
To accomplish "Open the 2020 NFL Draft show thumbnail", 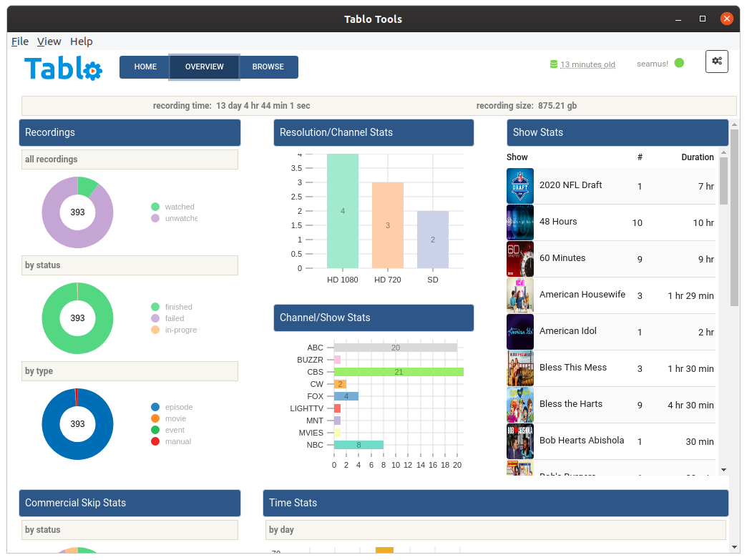I will coord(519,186).
